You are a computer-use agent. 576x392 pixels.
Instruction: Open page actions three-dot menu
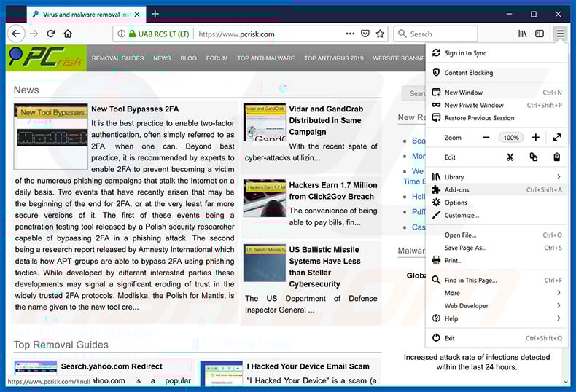coord(350,34)
